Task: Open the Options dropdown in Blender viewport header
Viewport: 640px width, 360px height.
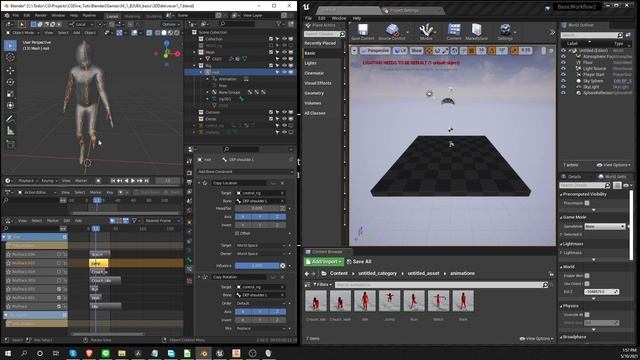Action: pyautogui.click(x=171, y=24)
